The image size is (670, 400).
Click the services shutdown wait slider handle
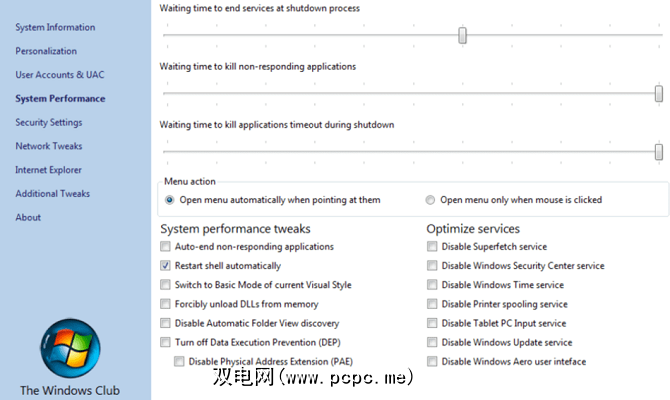tap(463, 36)
